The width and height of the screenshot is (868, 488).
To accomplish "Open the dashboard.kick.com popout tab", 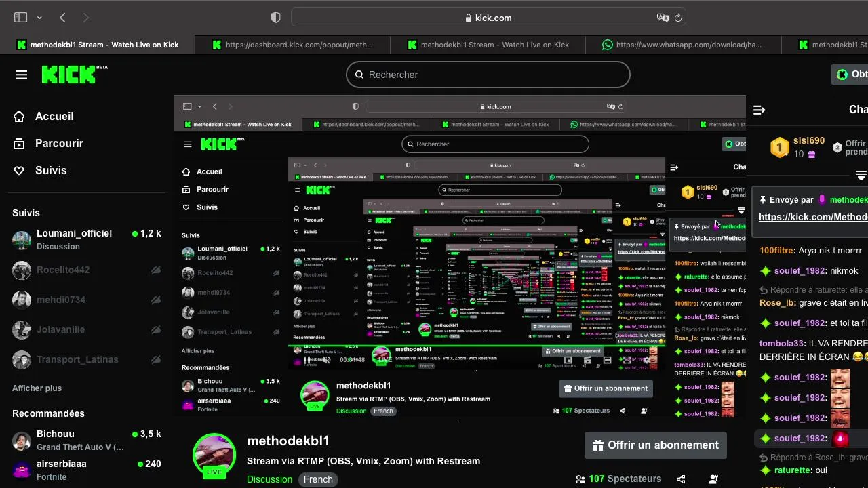I will coord(293,45).
